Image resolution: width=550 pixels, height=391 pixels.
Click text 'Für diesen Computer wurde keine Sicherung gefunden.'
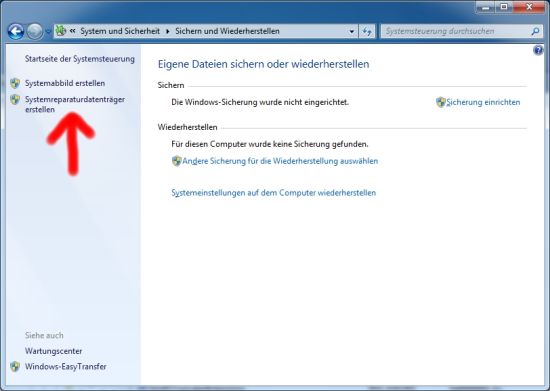(x=270, y=144)
